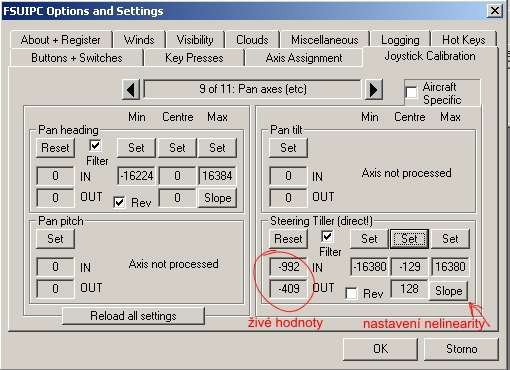
Task: Click Reset in Pan heading section
Action: [55, 148]
